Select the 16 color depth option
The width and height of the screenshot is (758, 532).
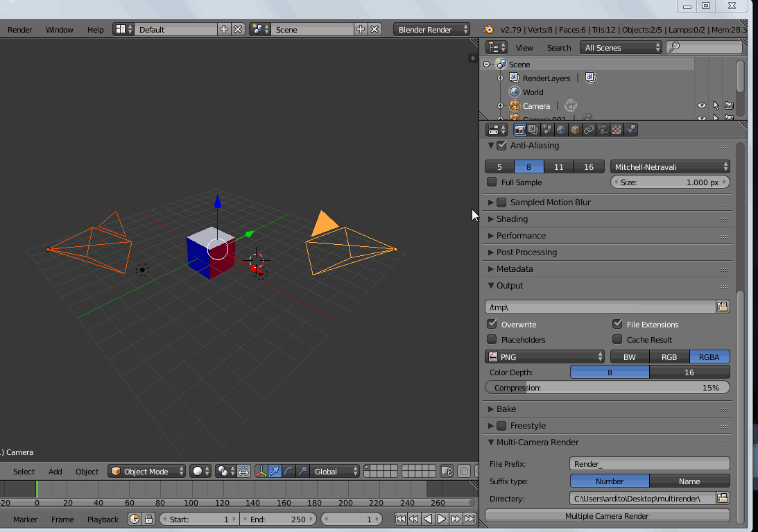click(x=689, y=372)
